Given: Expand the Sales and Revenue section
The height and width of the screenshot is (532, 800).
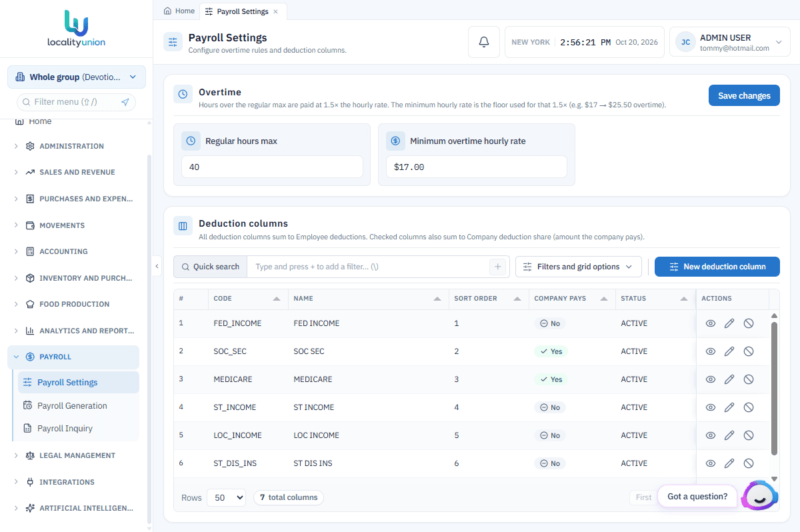Looking at the screenshot, I should (x=73, y=172).
